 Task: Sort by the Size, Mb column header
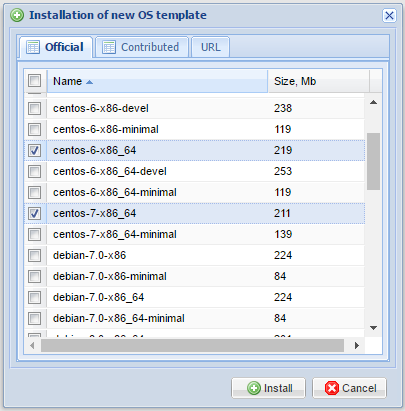[318, 81]
